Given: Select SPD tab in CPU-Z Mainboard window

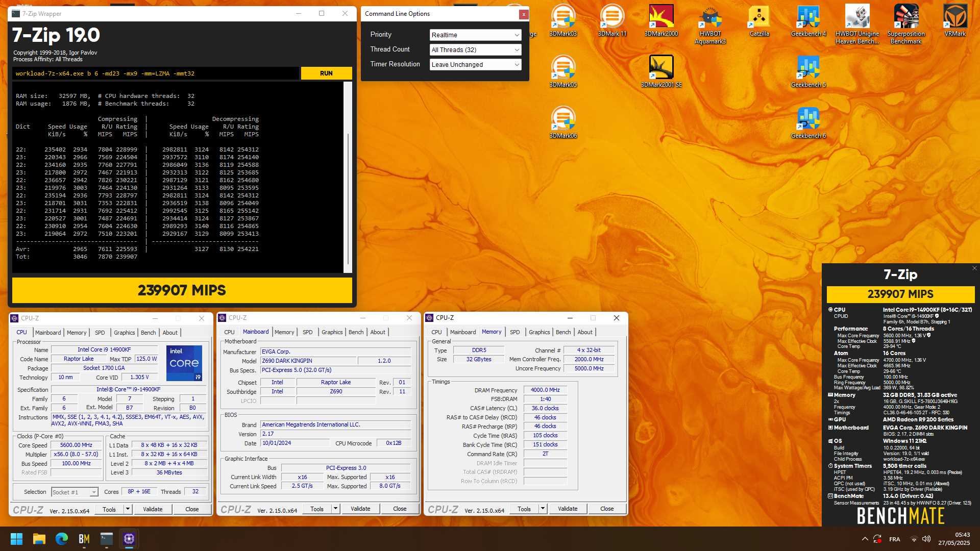Looking at the screenshot, I should point(308,332).
